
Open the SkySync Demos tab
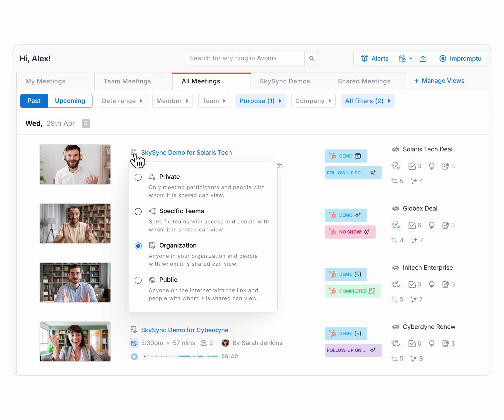click(x=290, y=81)
